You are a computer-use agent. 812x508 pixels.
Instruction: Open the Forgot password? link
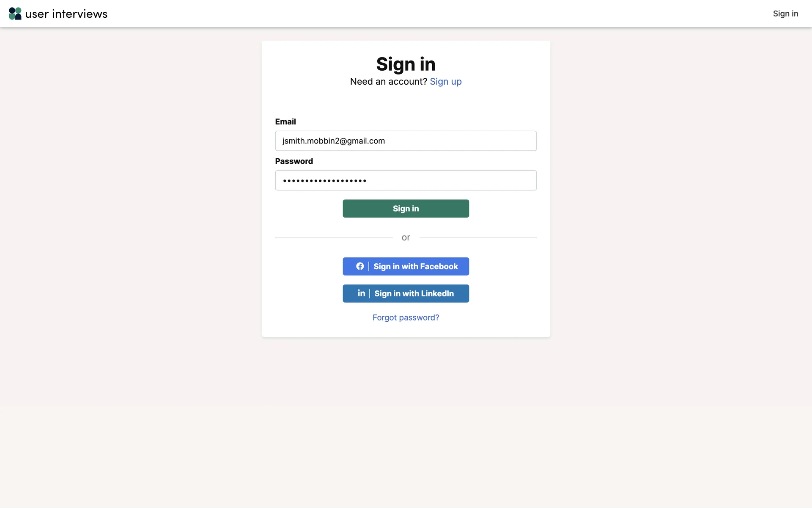(x=406, y=317)
